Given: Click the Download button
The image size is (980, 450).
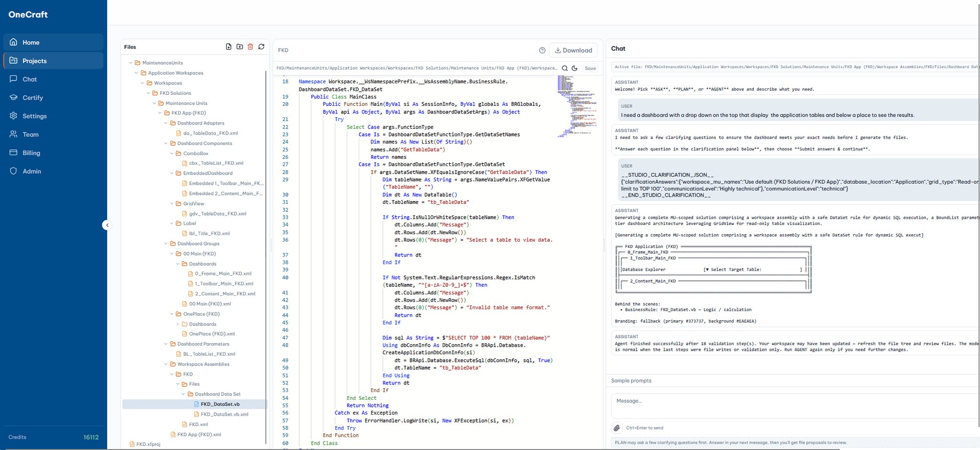Looking at the screenshot, I should tap(573, 50).
